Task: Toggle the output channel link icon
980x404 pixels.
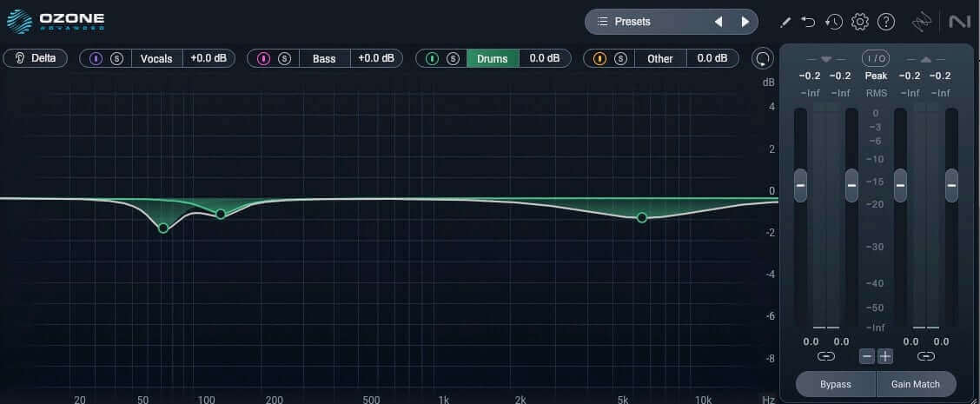Action: 925,356
